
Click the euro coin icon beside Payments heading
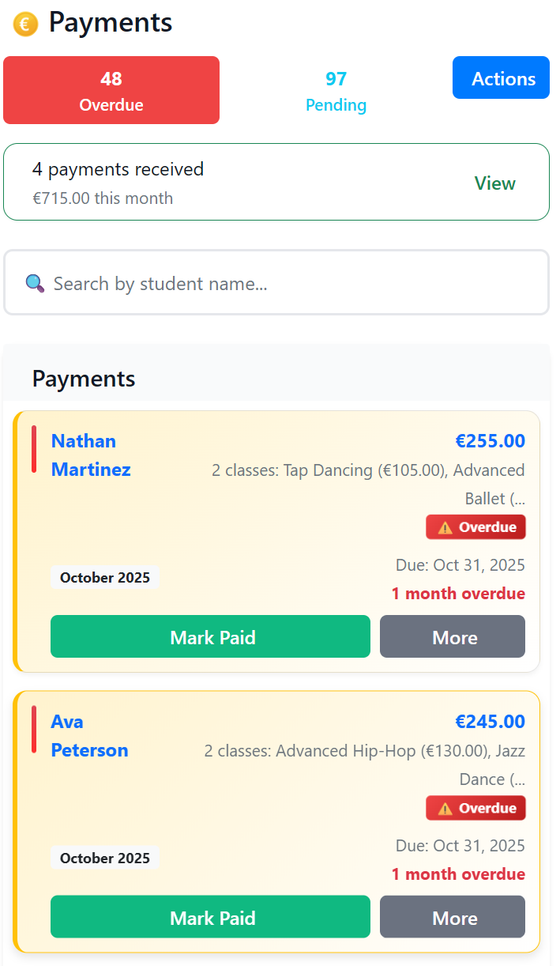coord(24,23)
